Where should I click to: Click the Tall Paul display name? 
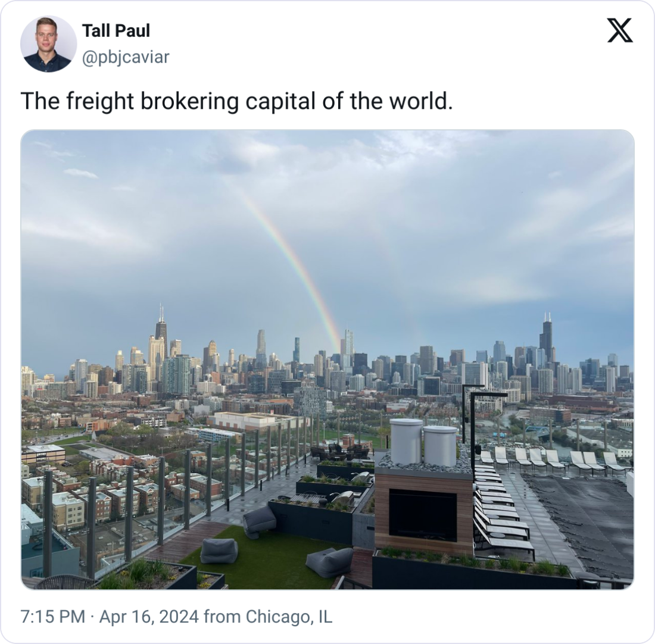[x=116, y=30]
